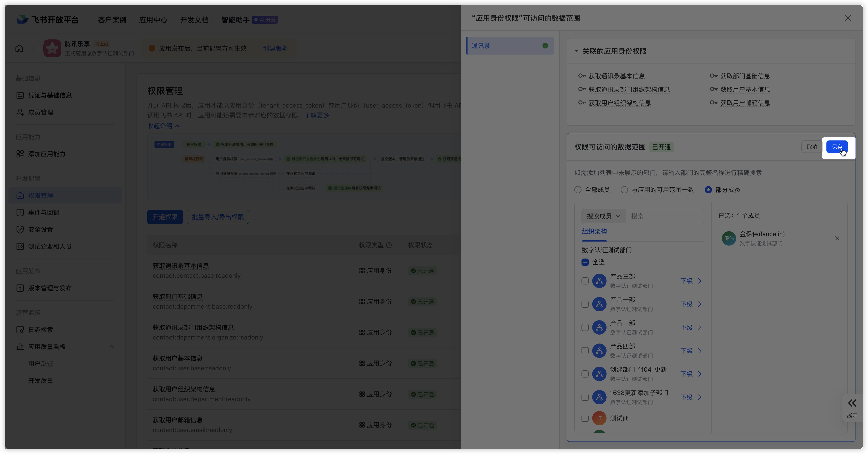Screen dimensions: 868x454
Task: Choose 与应用的可用范围一致 radio option
Action: pyautogui.click(x=624, y=190)
